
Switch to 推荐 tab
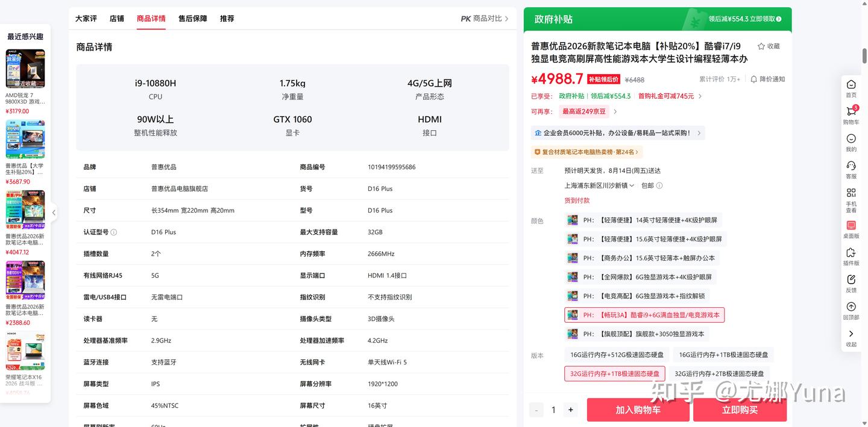(x=227, y=19)
